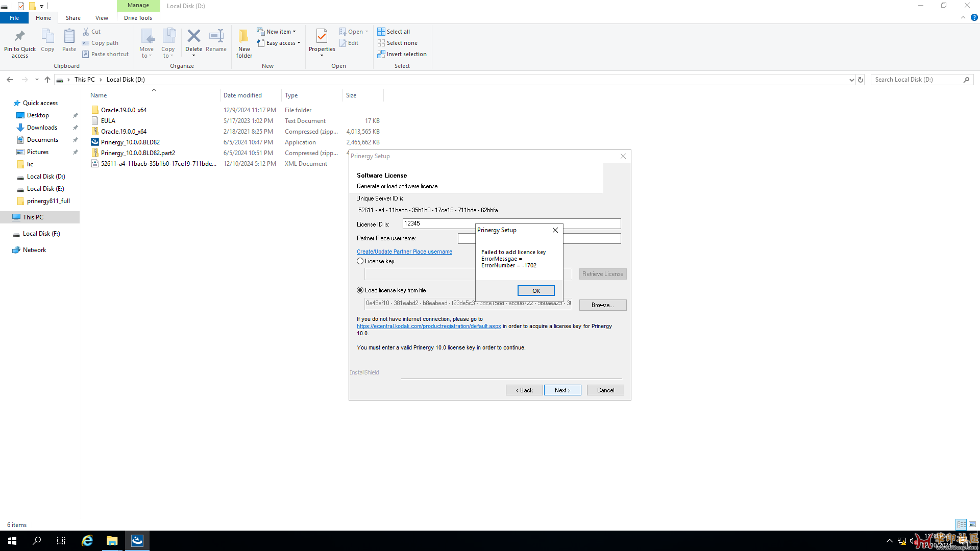Select Load license key from file radio
The image size is (980, 551).
(360, 290)
